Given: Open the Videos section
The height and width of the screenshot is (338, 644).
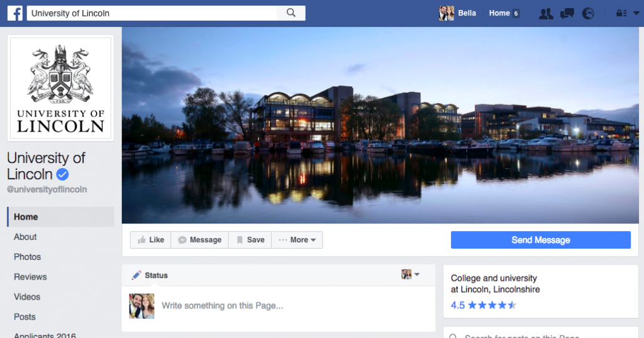Looking at the screenshot, I should click(26, 297).
